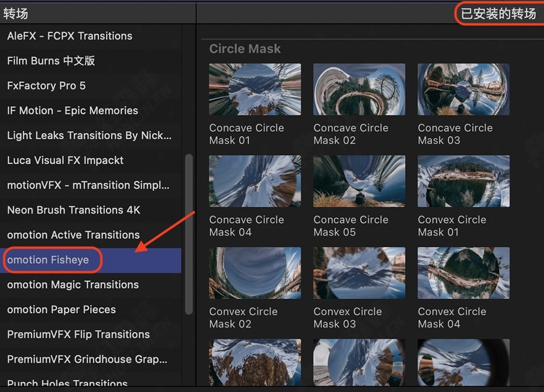
Task: Select Convex Circle Mask 04 thumbnail
Action: (463, 273)
